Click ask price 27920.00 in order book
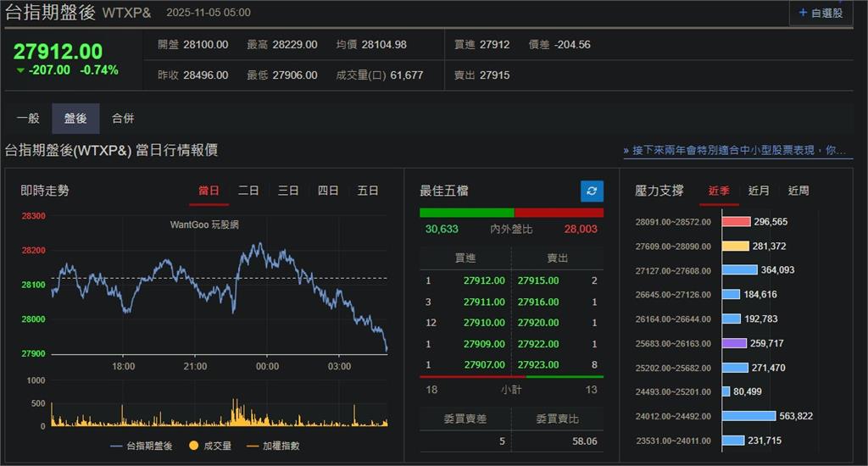 [x=538, y=323]
